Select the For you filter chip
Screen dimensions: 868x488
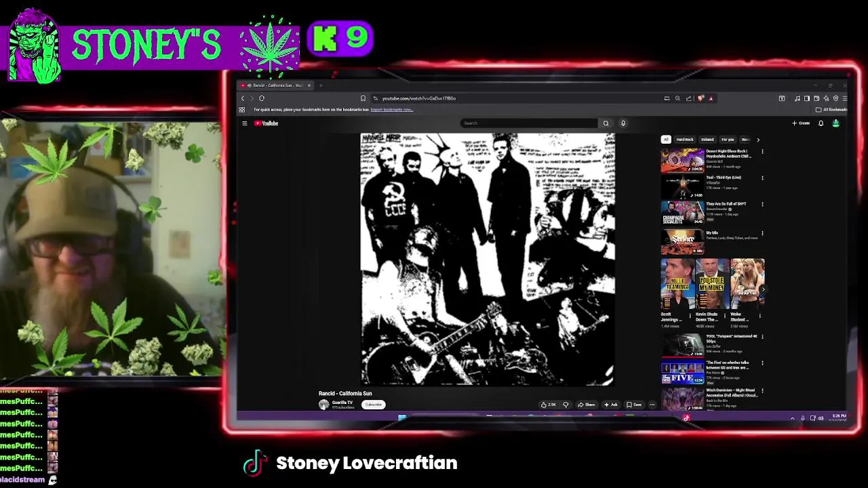tap(728, 140)
